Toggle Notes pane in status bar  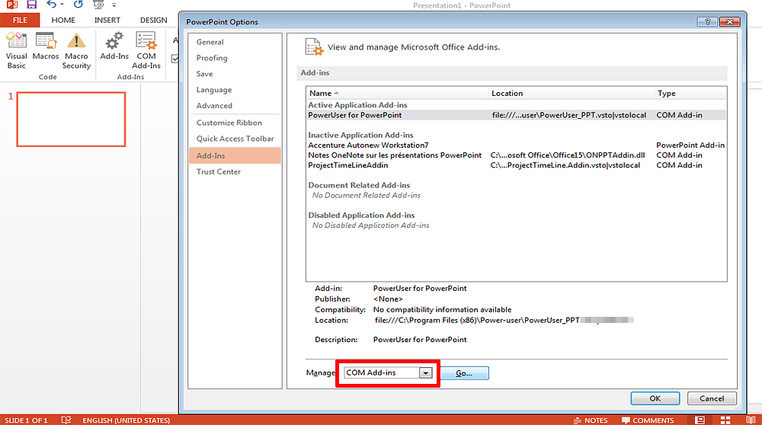point(590,420)
